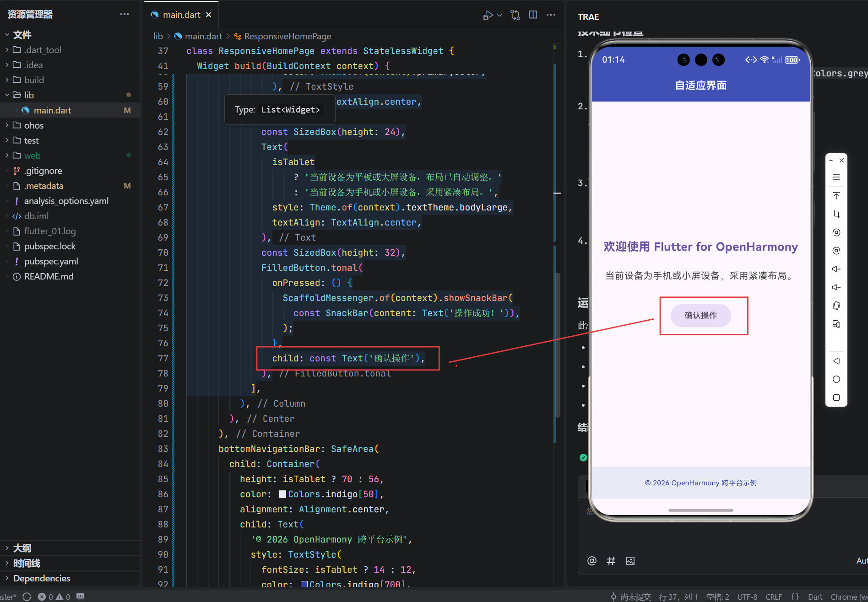
Task: Click the Dart language mode status item
Action: [x=815, y=597]
